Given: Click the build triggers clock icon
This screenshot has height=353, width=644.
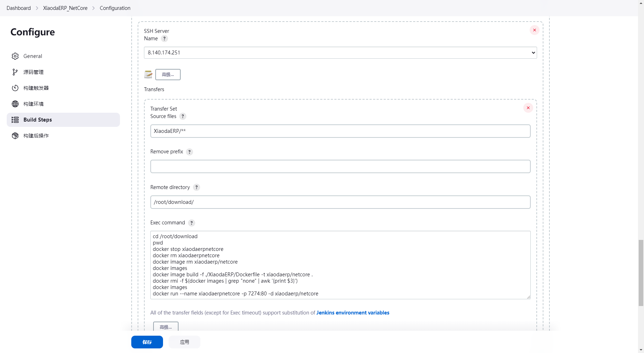Looking at the screenshot, I should tap(15, 88).
